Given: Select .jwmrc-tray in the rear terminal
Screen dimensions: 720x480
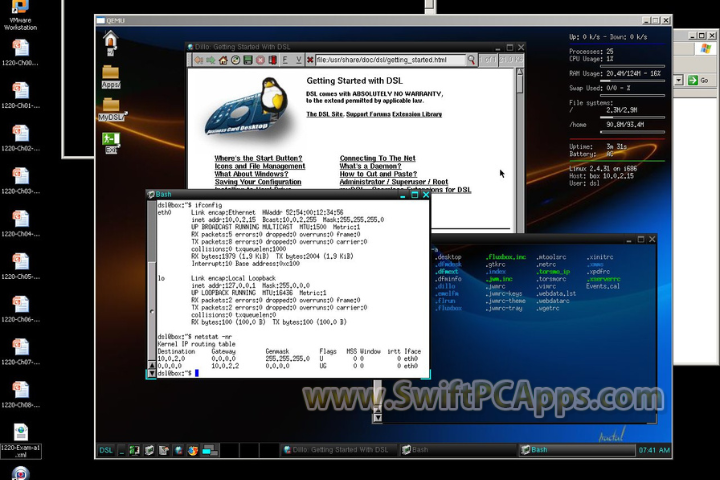Looking at the screenshot, I should point(504,309).
